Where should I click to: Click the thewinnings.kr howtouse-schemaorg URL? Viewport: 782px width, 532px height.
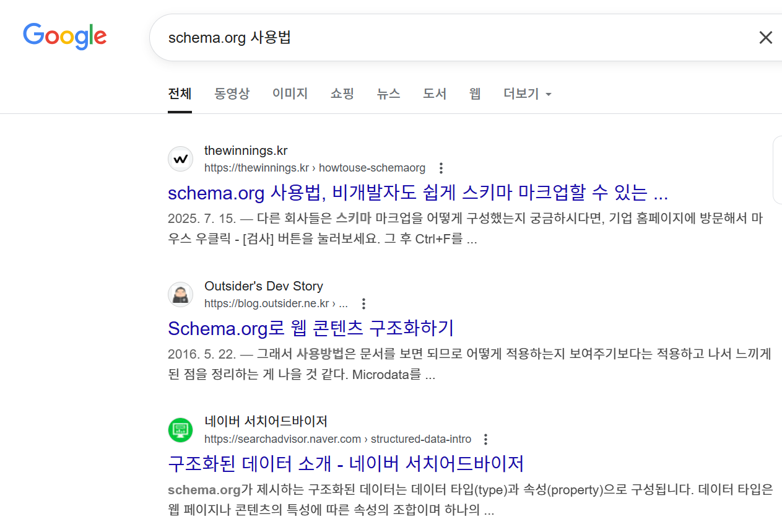click(315, 168)
